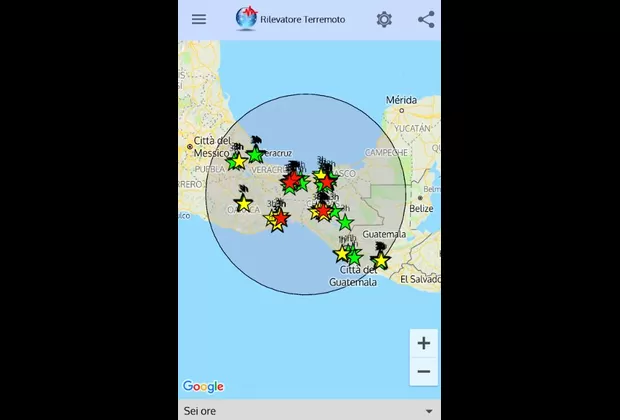Viewport: 620px width, 420px height.
Task: Select the green star above Città del Guatemala
Action: (354, 257)
